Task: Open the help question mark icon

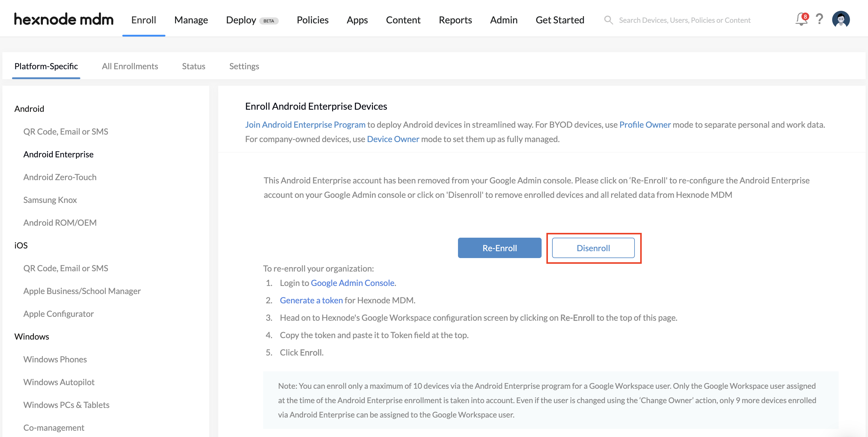Action: pos(819,19)
